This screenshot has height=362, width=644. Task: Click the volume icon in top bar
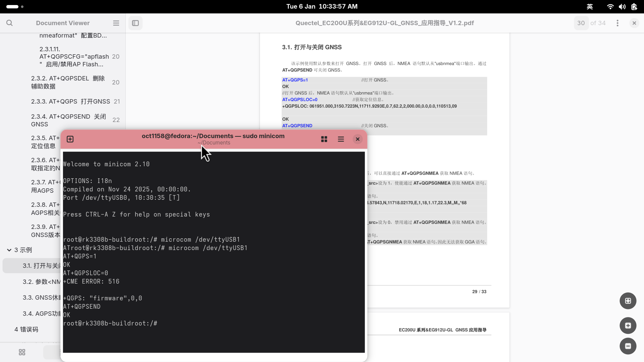tap(622, 7)
